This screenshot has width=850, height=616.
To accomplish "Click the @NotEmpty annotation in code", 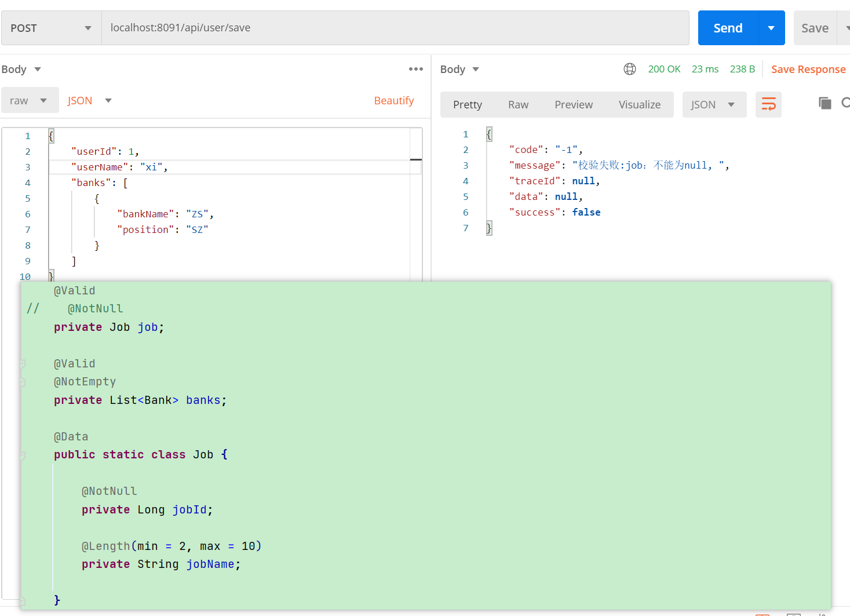I will [x=85, y=381].
